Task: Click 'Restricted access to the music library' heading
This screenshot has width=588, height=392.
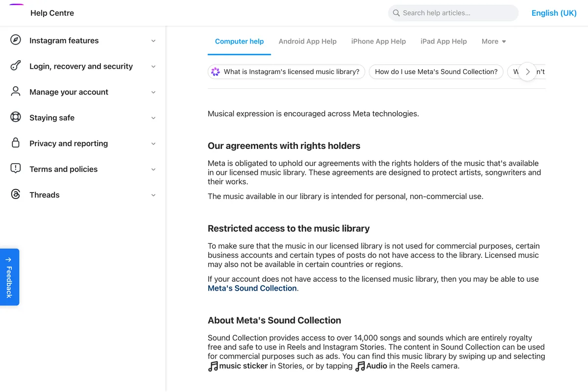Action: pyautogui.click(x=289, y=228)
